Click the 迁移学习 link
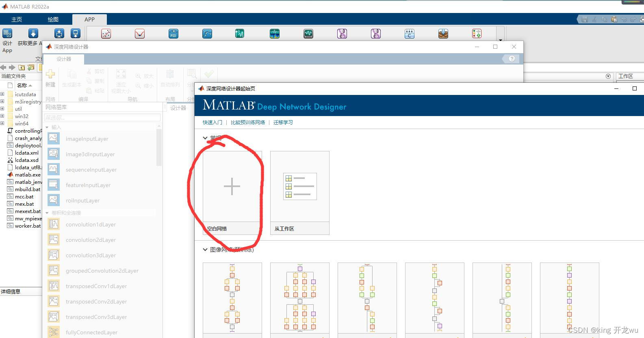The height and width of the screenshot is (338, 644). [x=283, y=122]
